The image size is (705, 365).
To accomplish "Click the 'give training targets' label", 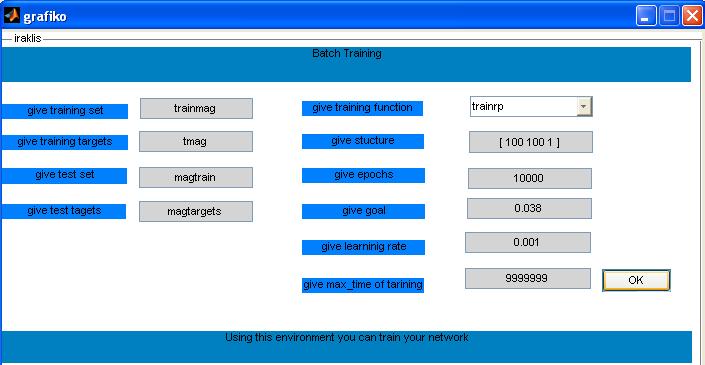I will click(64, 142).
